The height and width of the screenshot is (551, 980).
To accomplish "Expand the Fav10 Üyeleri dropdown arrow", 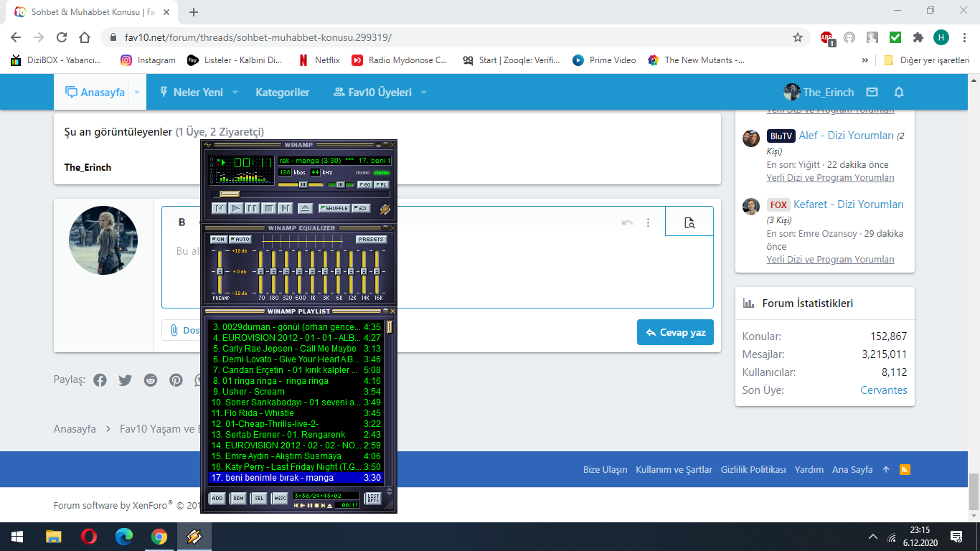I will [423, 93].
